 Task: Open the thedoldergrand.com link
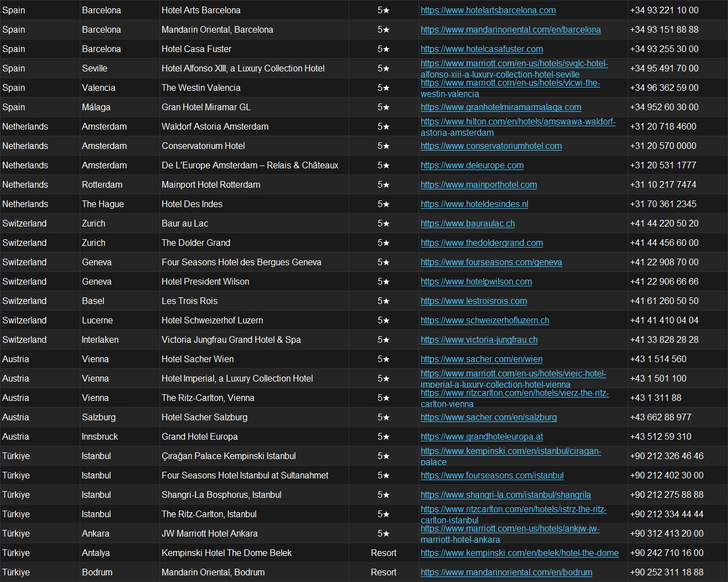point(482,243)
